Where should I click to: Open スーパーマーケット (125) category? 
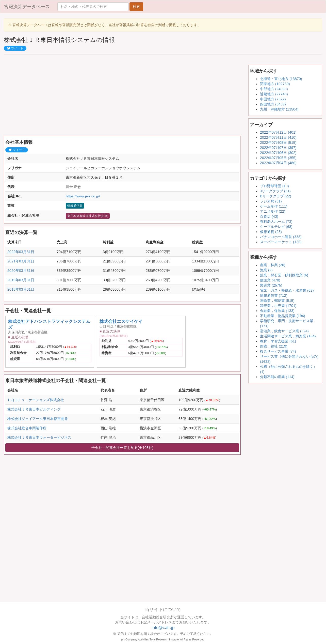tap(281, 242)
